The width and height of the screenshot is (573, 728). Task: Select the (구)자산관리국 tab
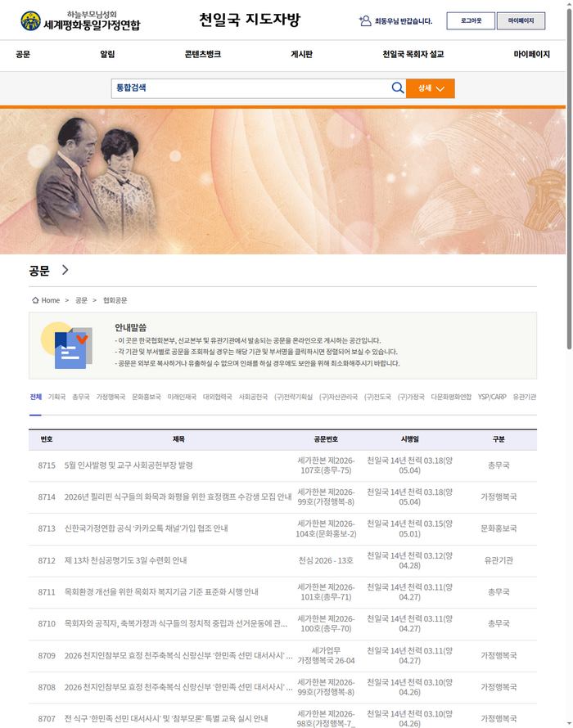pyautogui.click(x=338, y=397)
